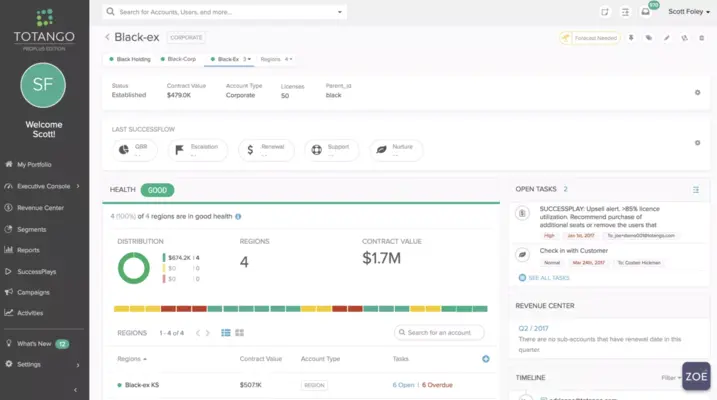Screen dimensions: 717x400
Task: Click the GOOD health badge
Action: point(157,190)
